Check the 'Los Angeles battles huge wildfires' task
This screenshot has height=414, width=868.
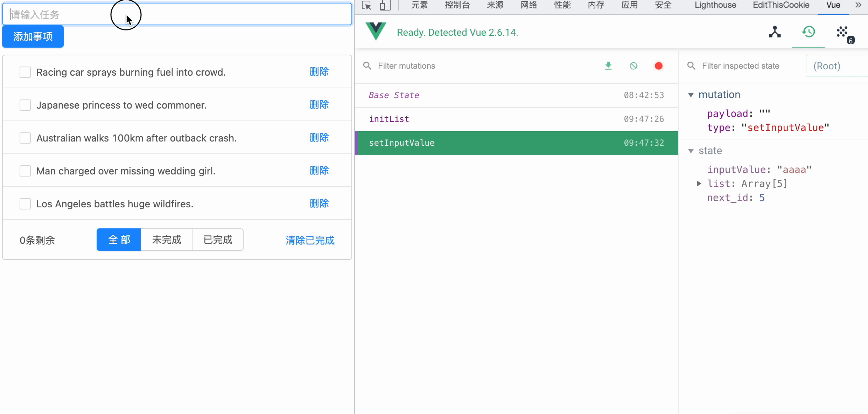(25, 204)
